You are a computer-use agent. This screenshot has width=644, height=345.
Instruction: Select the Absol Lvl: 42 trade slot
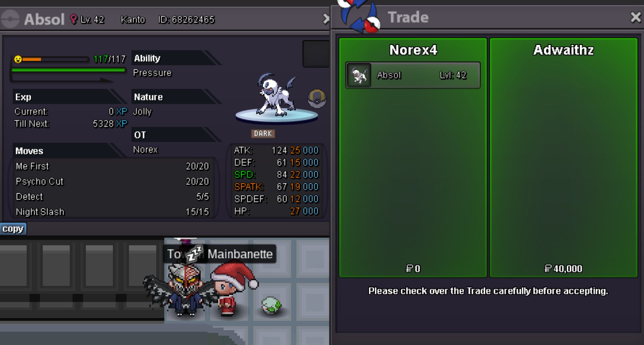pos(413,75)
